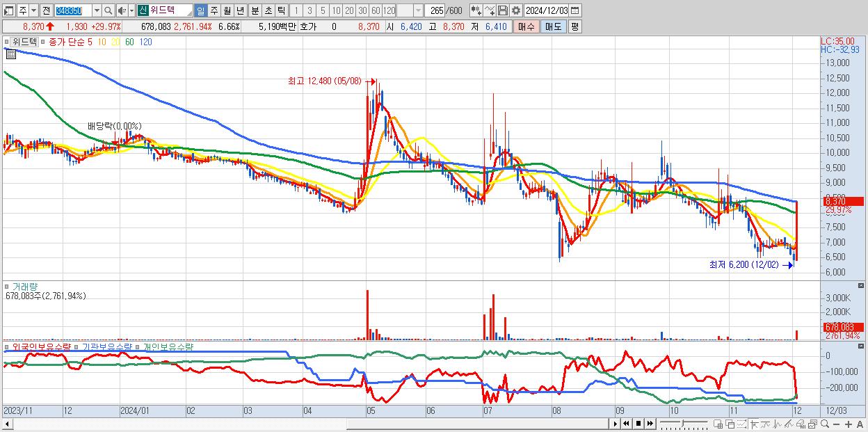Screen dimensions: 868x432
Task: Open the calendar date picker icon
Action: pos(574,10)
